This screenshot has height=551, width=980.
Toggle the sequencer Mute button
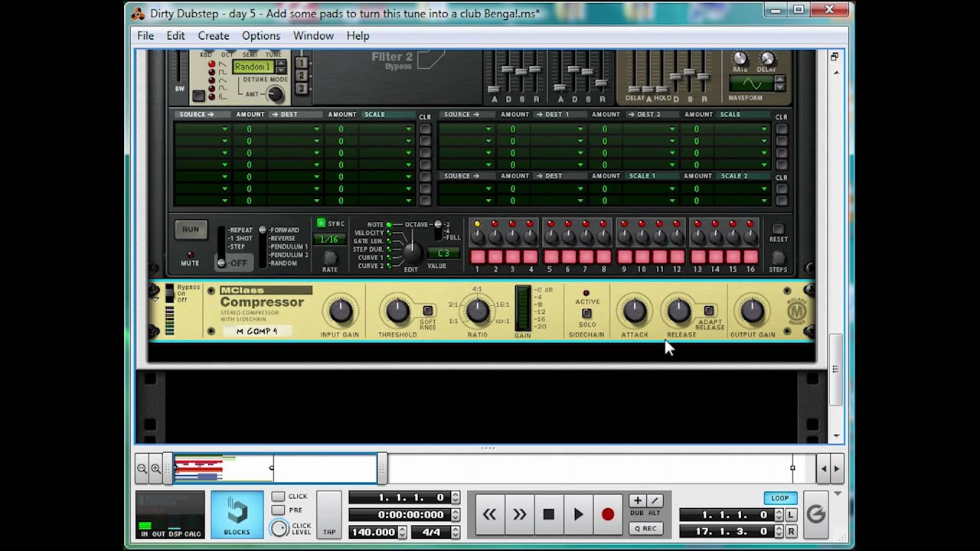190,255
